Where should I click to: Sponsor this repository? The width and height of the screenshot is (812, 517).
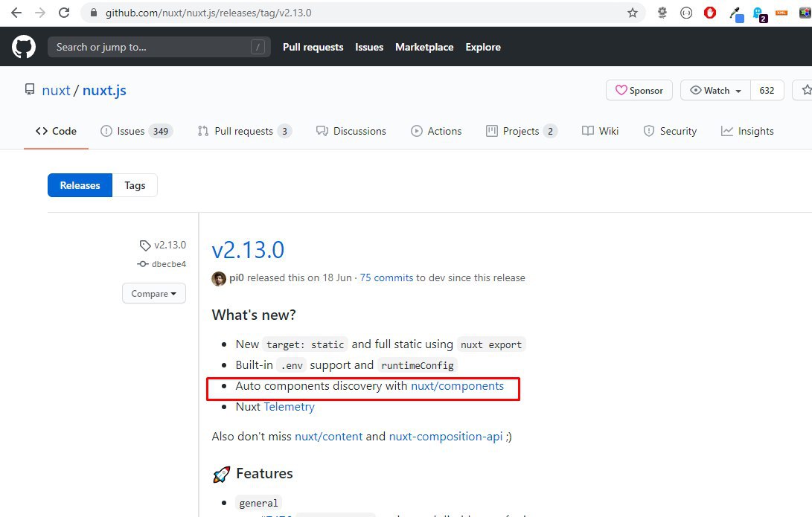[x=639, y=91]
